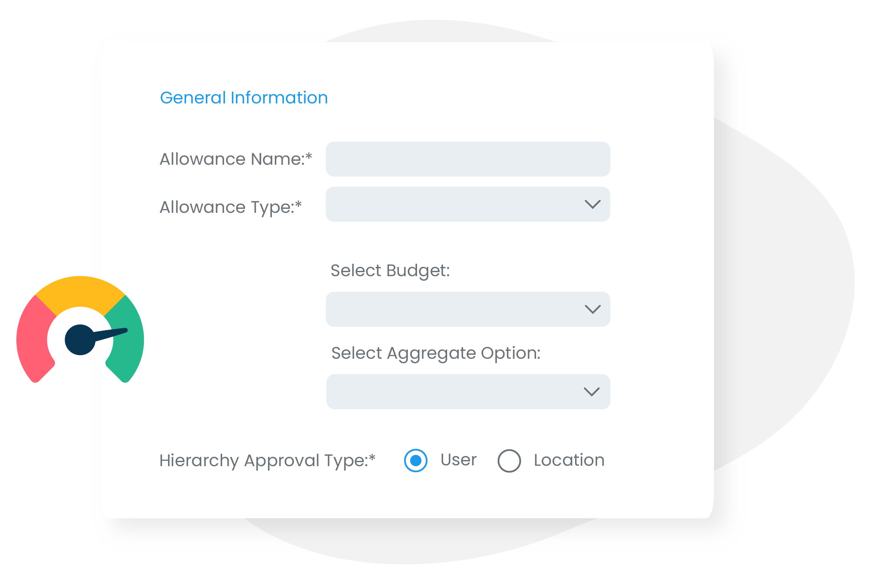Click the Allowance Type chevron arrow
The width and height of the screenshot is (873, 588).
point(592,204)
